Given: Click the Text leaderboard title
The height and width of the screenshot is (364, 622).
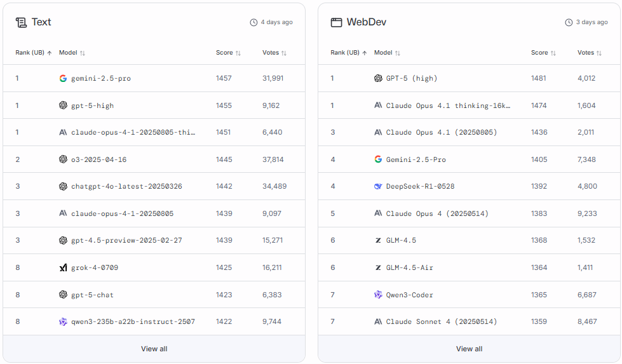Looking at the screenshot, I should (41, 22).
